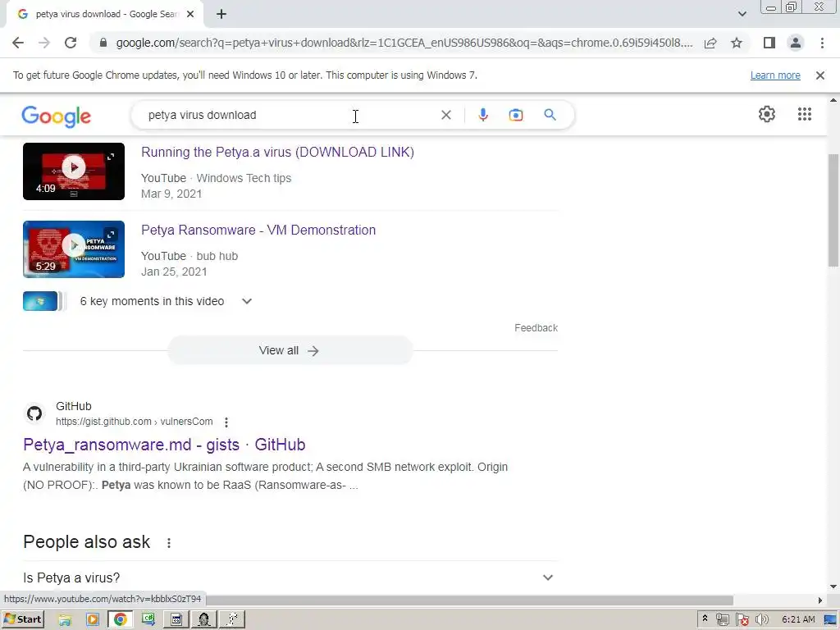
Task: Open the Windows Start menu
Action: (x=22, y=619)
